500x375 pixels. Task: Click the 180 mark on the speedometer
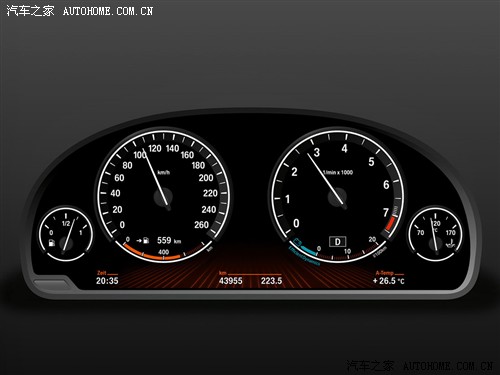click(x=198, y=165)
